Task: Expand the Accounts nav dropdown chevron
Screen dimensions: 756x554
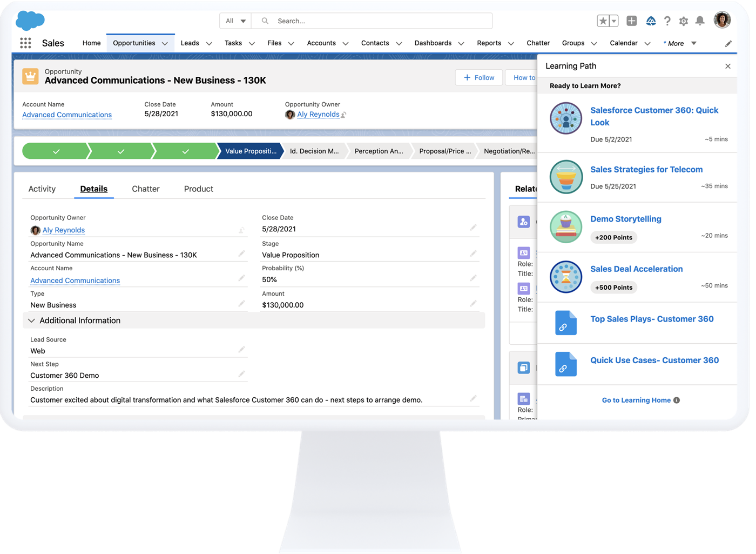Action: [x=346, y=44]
